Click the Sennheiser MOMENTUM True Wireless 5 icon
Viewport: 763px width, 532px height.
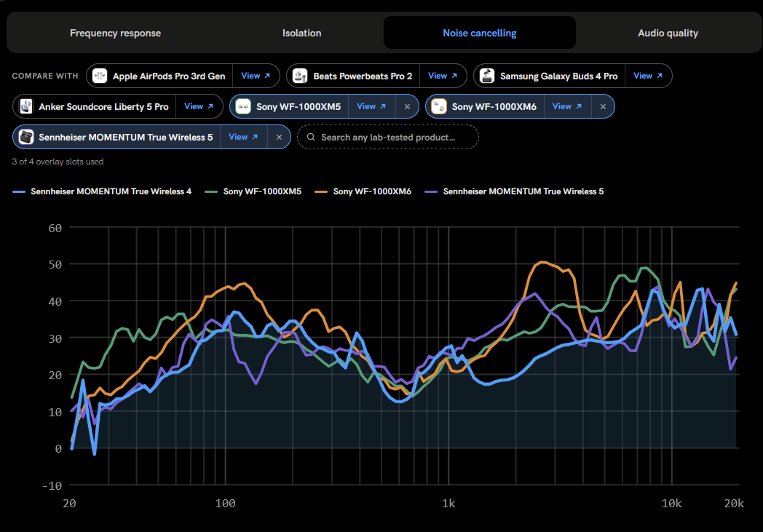point(25,137)
